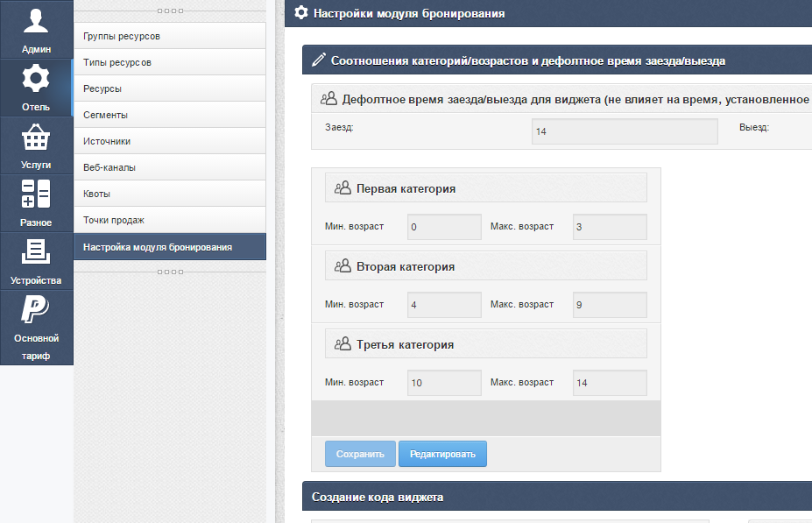This screenshot has height=523, width=812.
Task: Select the Отель gear icon
Action: [x=36, y=79]
